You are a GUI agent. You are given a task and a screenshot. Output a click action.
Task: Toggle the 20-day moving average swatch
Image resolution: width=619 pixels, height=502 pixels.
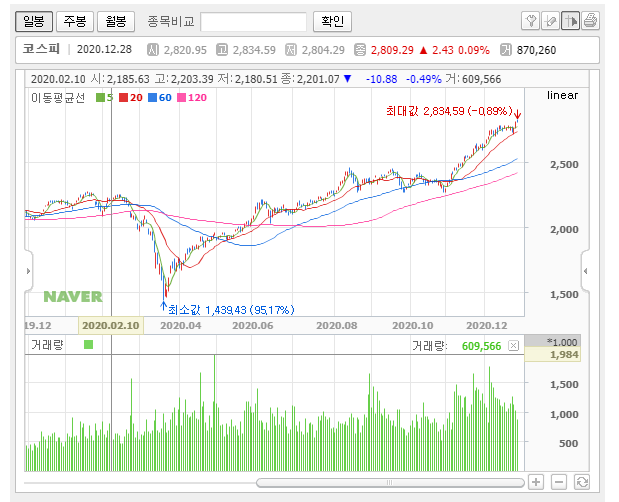(x=124, y=97)
